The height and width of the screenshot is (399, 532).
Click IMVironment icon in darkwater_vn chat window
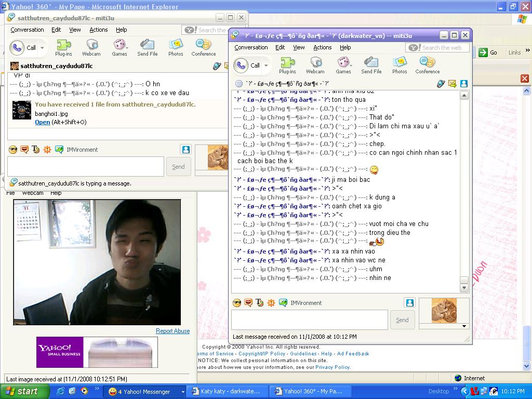283,303
